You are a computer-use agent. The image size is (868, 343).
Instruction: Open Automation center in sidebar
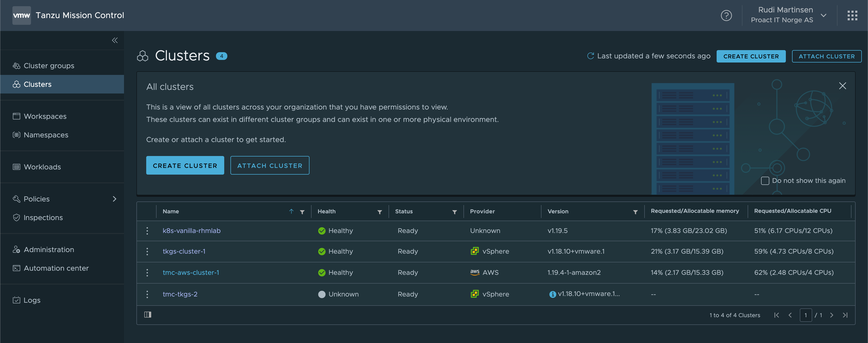click(62, 268)
